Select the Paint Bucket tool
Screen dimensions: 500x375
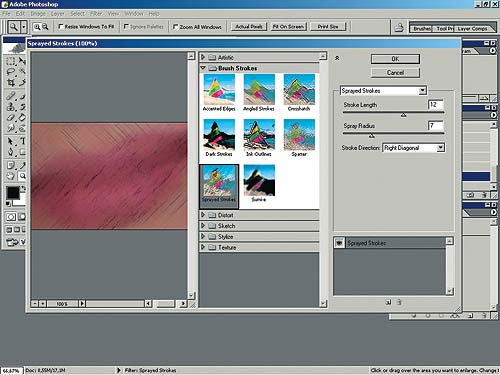22,118
